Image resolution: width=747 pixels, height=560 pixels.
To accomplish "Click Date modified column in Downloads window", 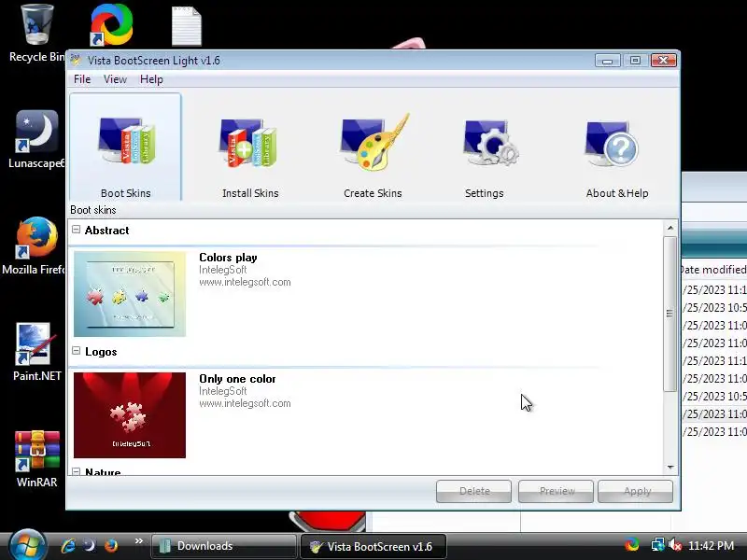I will pyautogui.click(x=713, y=270).
